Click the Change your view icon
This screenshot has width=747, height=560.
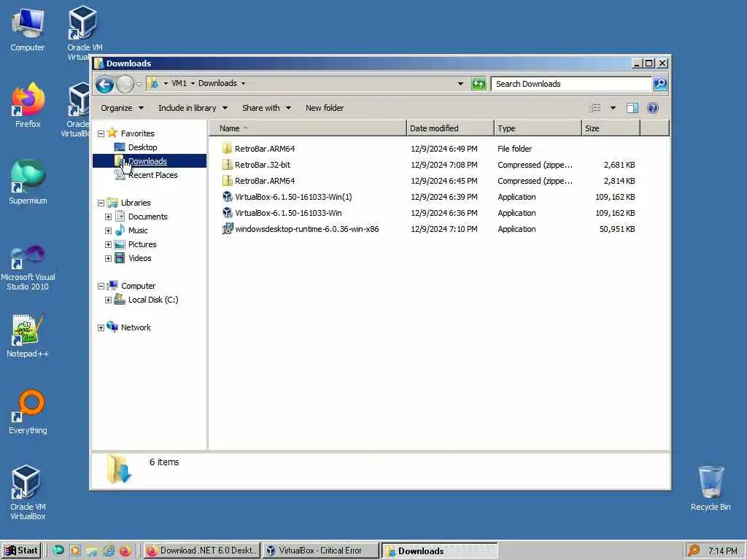point(595,108)
